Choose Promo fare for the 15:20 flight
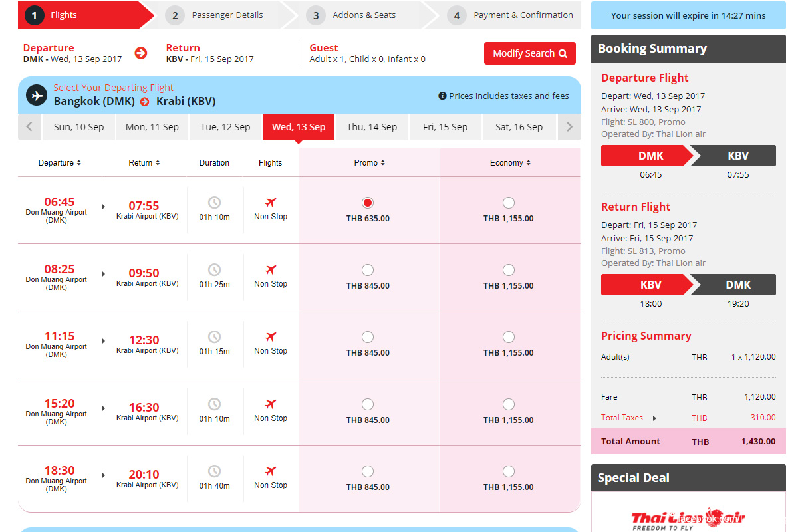 [368, 404]
